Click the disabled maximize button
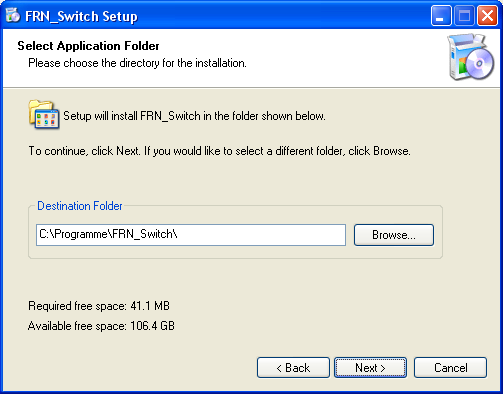Screen dimensions: 503x394 click(x=464, y=16)
